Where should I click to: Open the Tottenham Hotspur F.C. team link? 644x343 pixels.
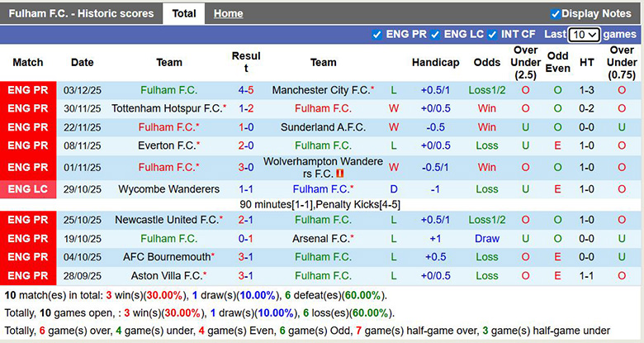coord(167,108)
